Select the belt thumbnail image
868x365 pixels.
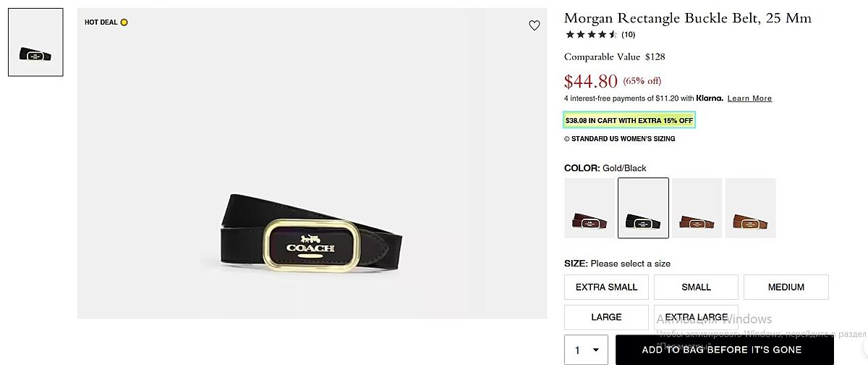coord(35,42)
